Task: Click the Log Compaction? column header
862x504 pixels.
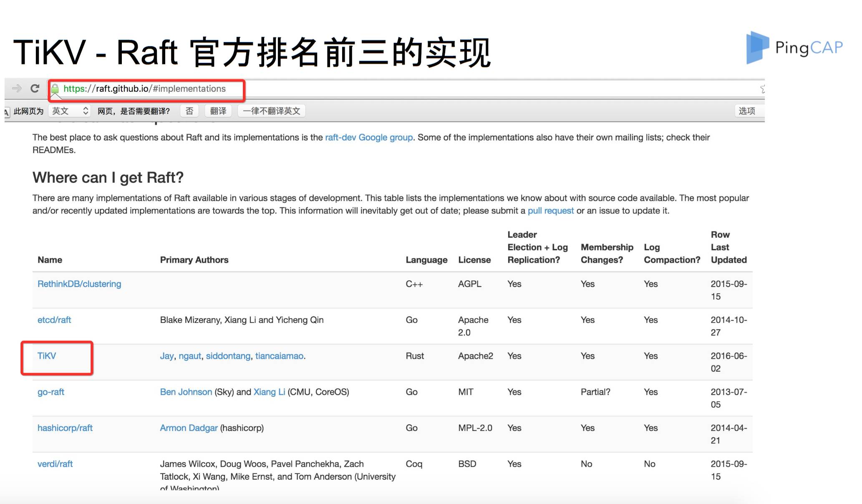Action: (672, 253)
